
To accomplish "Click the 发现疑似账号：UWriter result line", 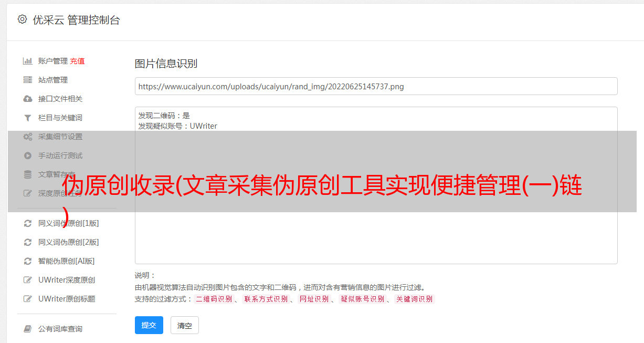I will click(x=178, y=126).
